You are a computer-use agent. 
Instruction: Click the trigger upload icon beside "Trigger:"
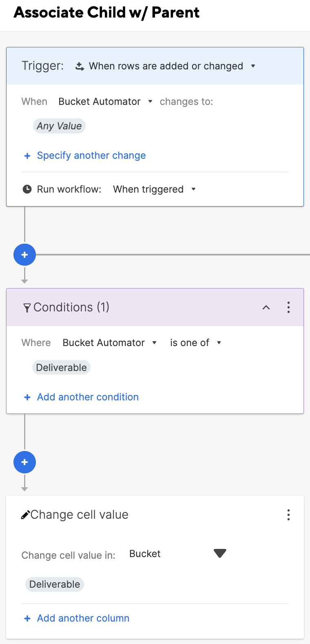pyautogui.click(x=79, y=66)
